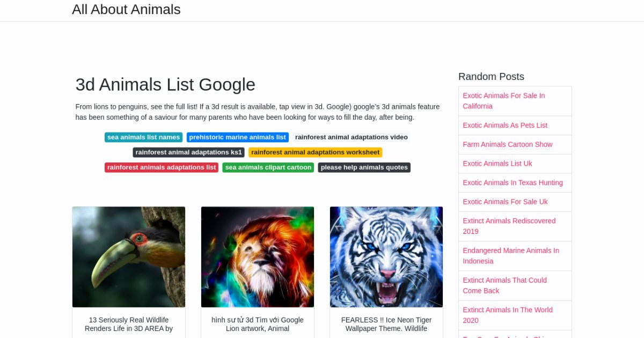Click 'Exotic Animals In Texas Hunting' link
This screenshot has width=644, height=338.
click(x=513, y=183)
